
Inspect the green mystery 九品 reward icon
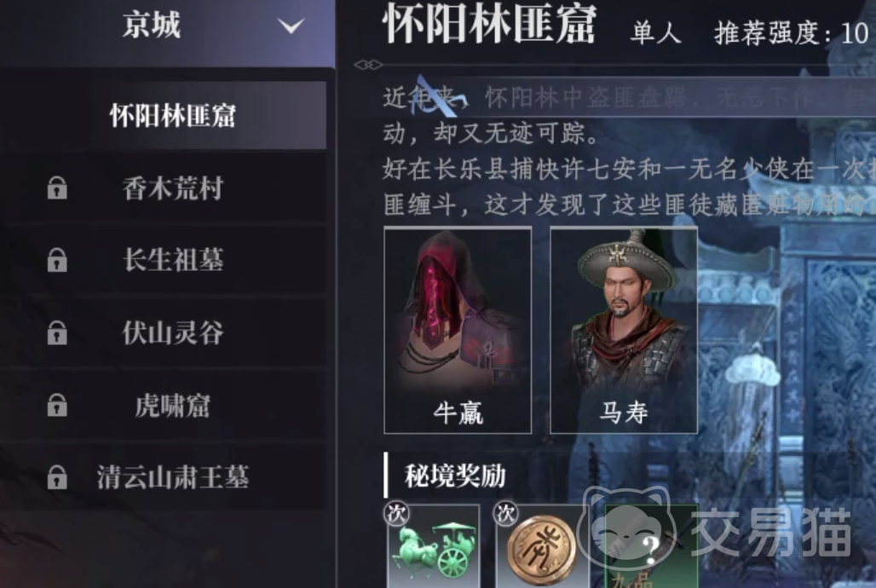click(651, 545)
